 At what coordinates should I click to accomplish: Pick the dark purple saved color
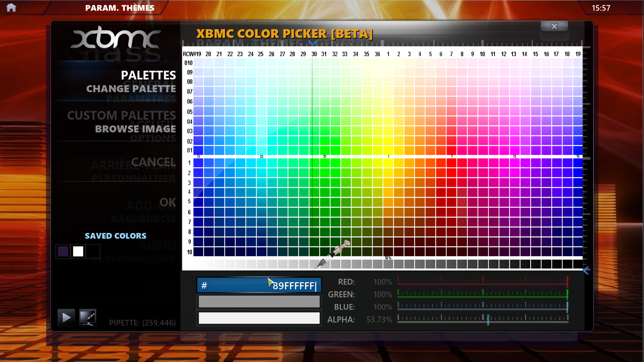pos(63,251)
